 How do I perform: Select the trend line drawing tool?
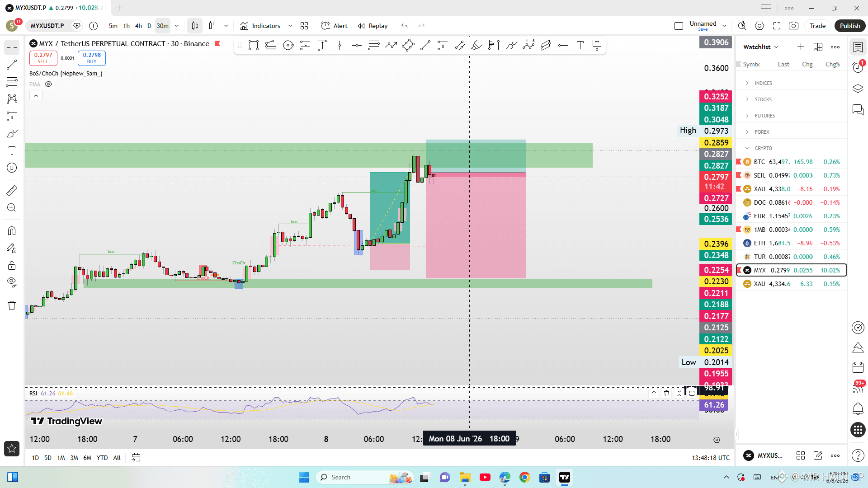(x=12, y=65)
